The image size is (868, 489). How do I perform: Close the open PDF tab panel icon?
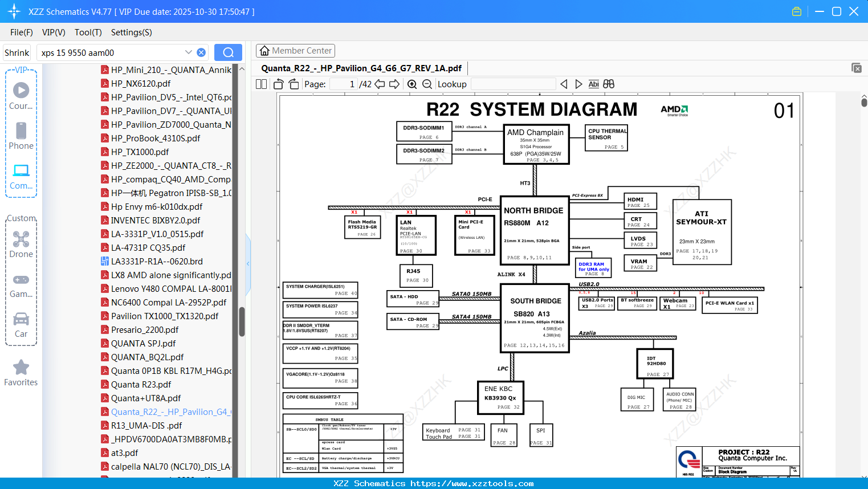tap(857, 68)
